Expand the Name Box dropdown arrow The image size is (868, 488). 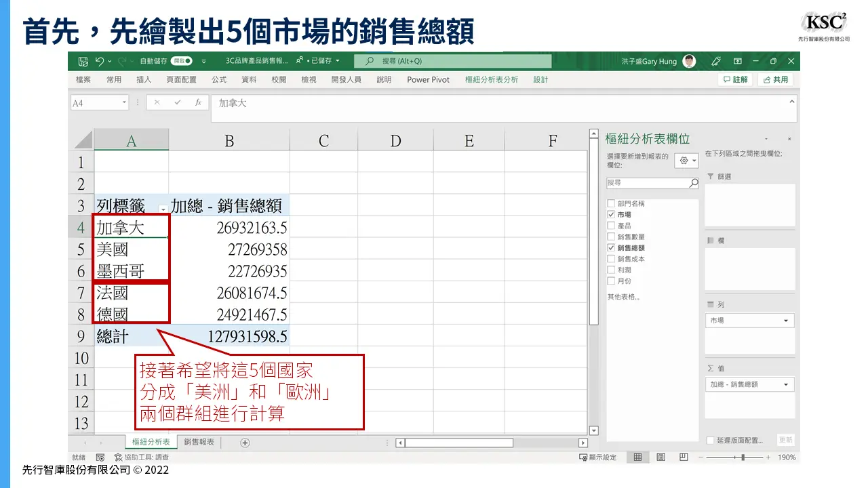click(x=124, y=103)
